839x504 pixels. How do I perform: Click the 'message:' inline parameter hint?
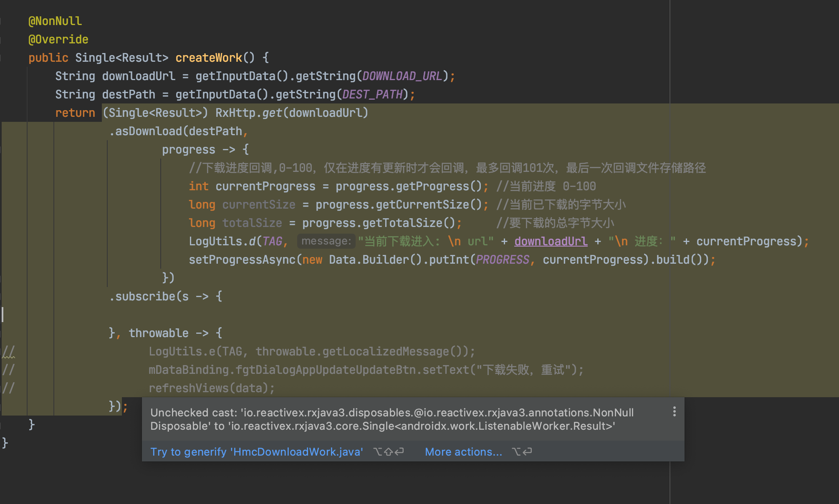point(326,241)
